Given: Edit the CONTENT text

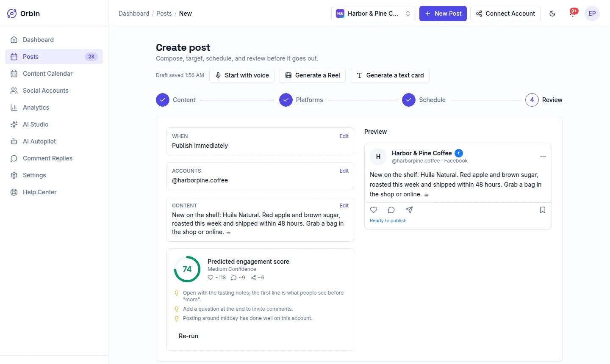Looking at the screenshot, I should tap(344, 206).
